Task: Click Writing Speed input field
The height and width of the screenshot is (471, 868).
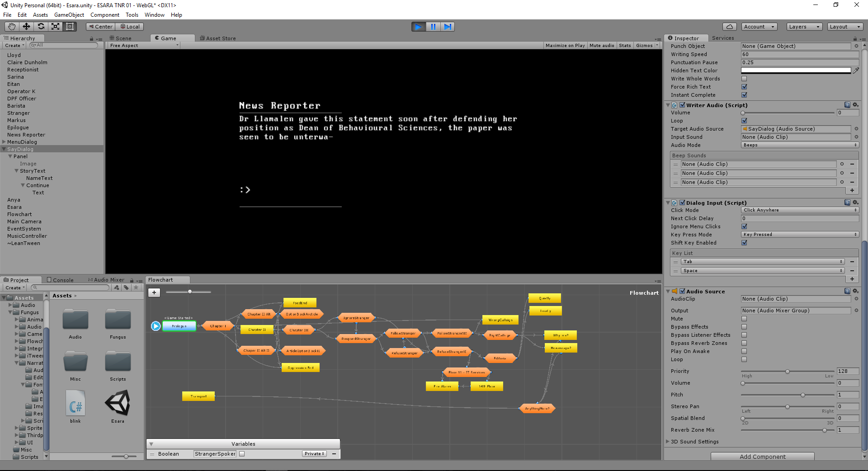Action: [x=800, y=54]
